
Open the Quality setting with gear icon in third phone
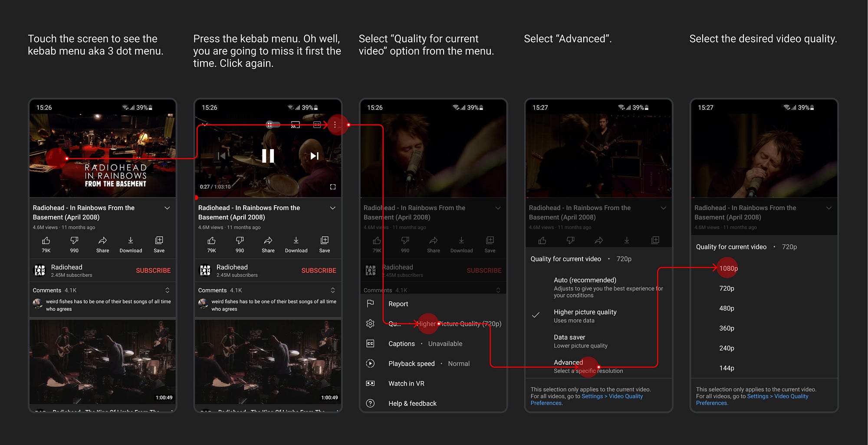433,324
